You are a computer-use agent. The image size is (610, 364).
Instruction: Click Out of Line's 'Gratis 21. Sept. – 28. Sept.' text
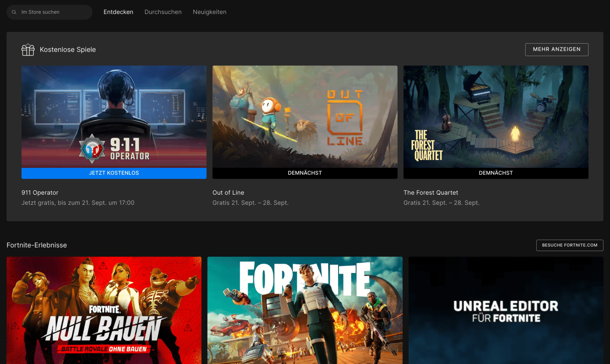click(x=250, y=203)
